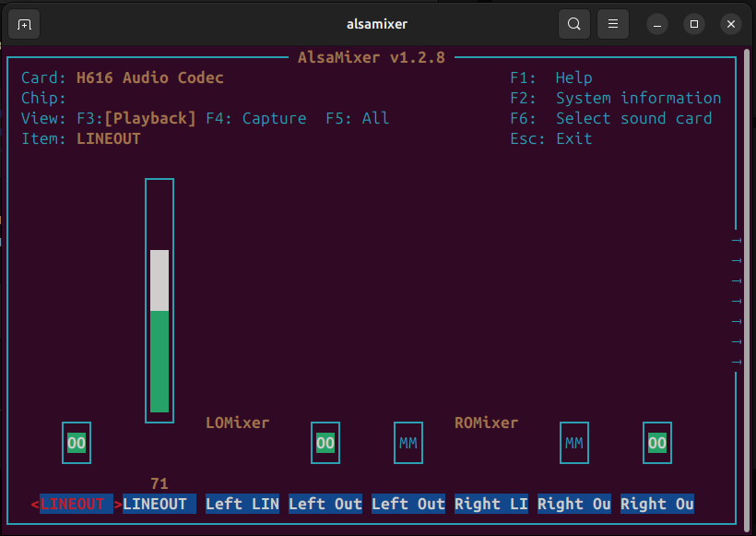Switch to F5 All view
756x536 pixels.
tap(358, 118)
